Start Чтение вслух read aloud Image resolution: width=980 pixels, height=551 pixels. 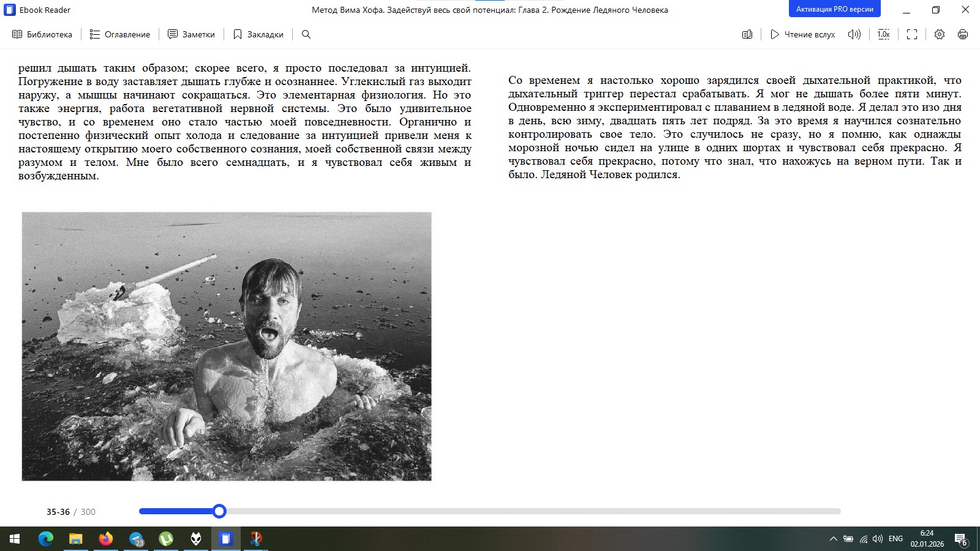(802, 34)
